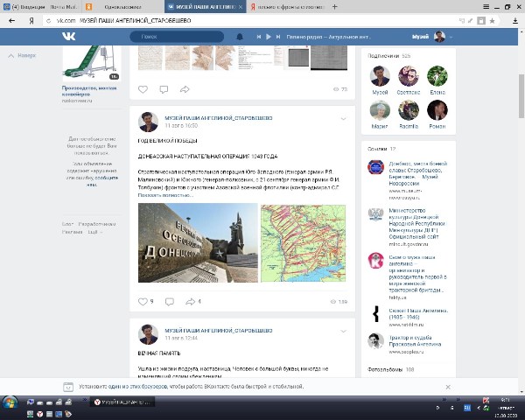Expand the post options chevron on the Donetsk post

[x=343, y=118]
